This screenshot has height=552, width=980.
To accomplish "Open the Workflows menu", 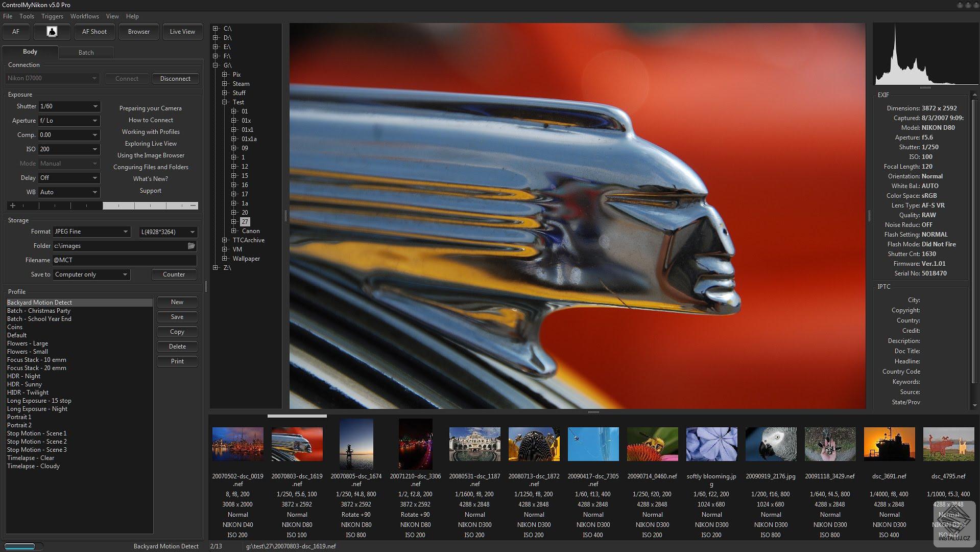I will pos(85,16).
